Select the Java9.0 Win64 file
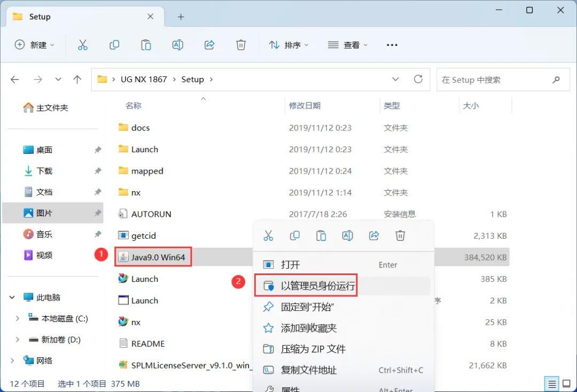Screen dimensions: 577x392 point(152,257)
